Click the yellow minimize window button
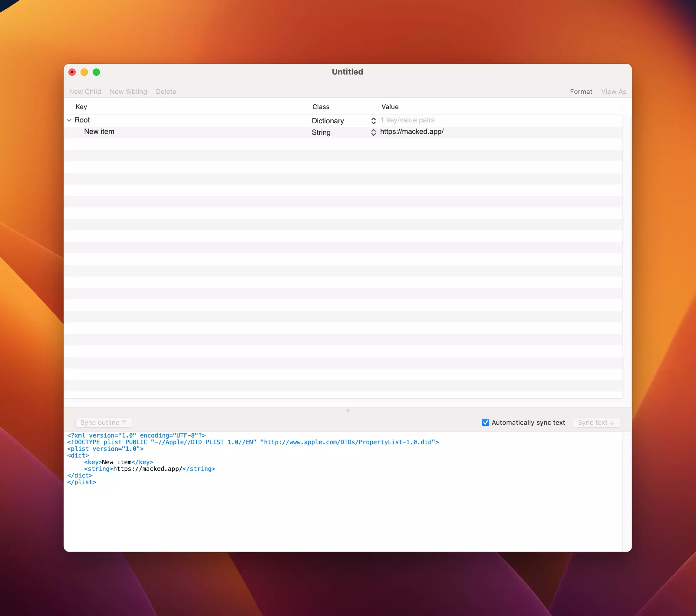 (84, 72)
